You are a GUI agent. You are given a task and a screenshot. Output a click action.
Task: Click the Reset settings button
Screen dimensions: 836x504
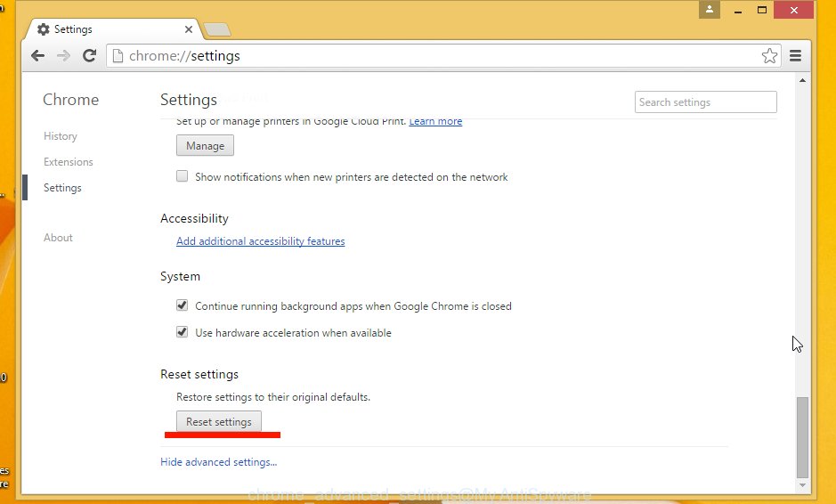pyautogui.click(x=219, y=421)
